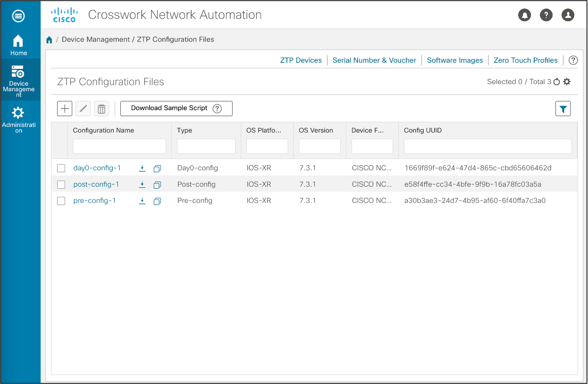Click the Type filter field
The width and height of the screenshot is (588, 384).
pyautogui.click(x=206, y=146)
